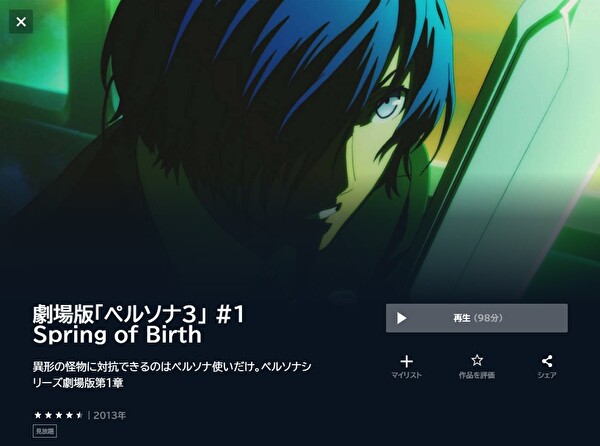Image resolution: width=600 pixels, height=446 pixels.
Task: Click the play triangle icon
Action: pyautogui.click(x=401, y=318)
